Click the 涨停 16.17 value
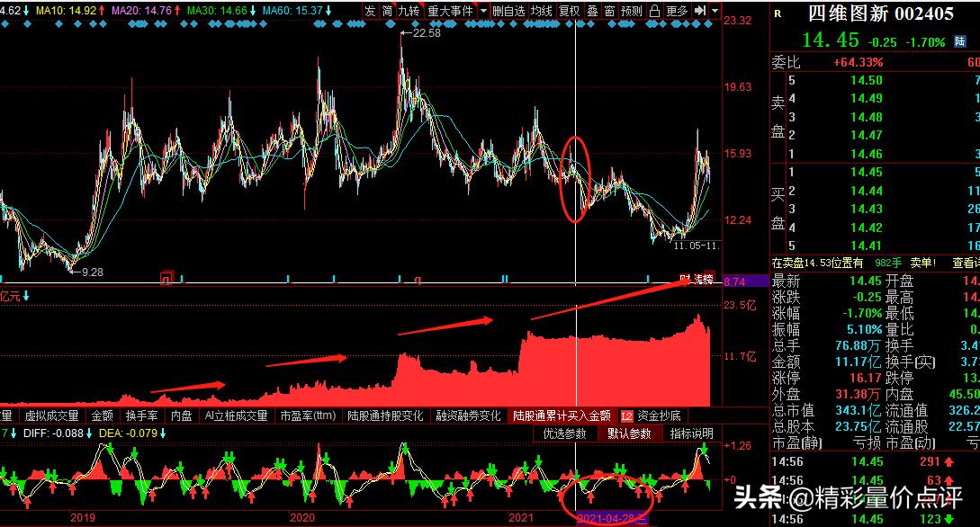The height and width of the screenshot is (527, 980). coord(866,378)
